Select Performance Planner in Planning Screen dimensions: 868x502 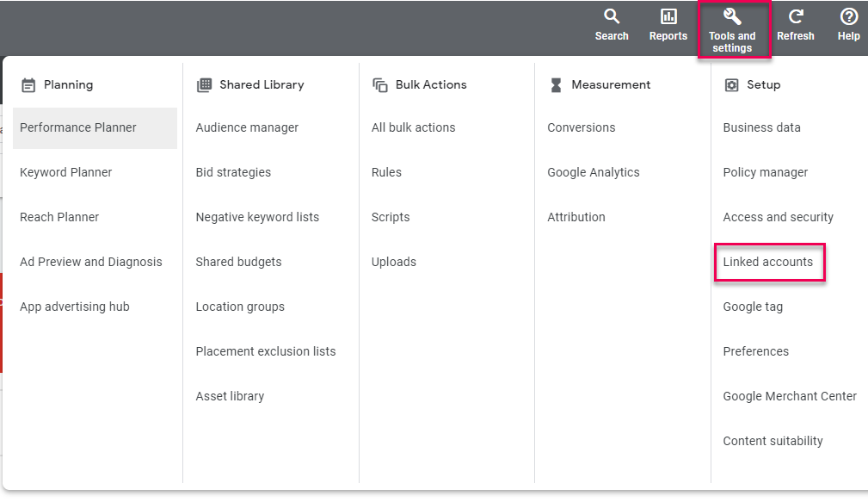click(x=78, y=127)
